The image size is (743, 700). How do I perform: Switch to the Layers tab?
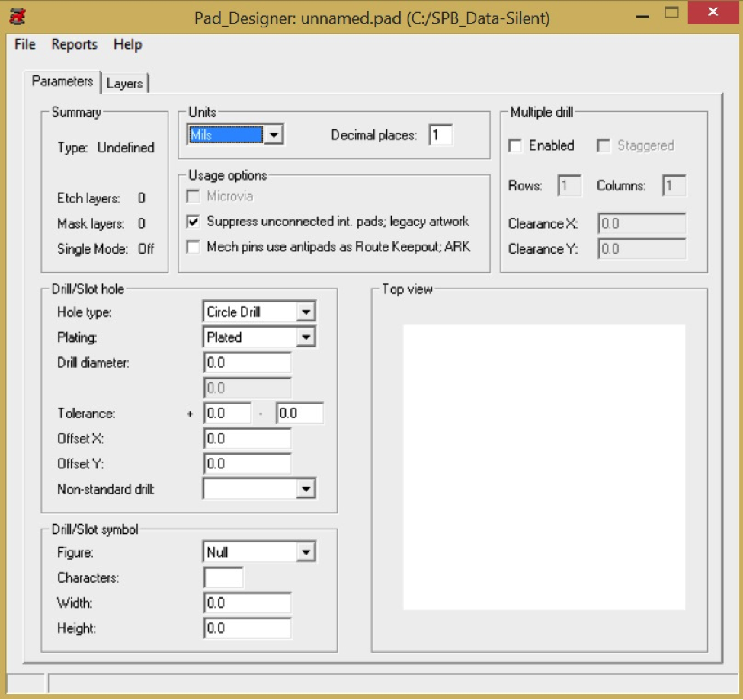pyautogui.click(x=125, y=84)
